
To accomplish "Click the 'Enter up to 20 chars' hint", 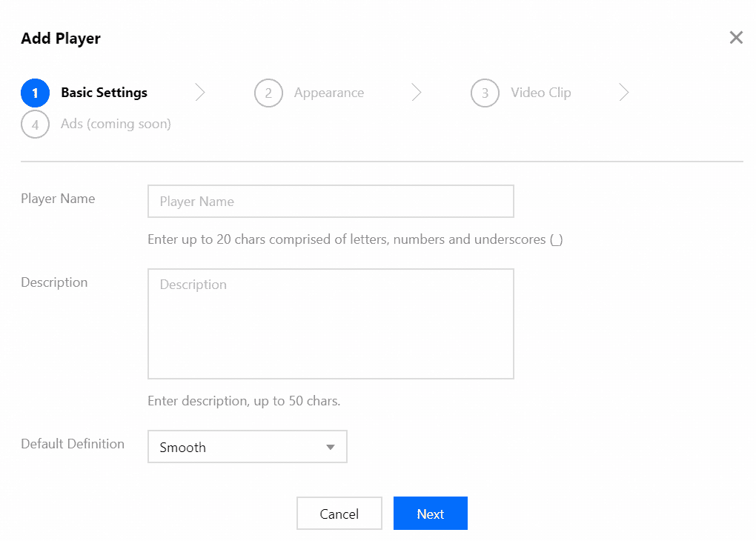I will (355, 239).
